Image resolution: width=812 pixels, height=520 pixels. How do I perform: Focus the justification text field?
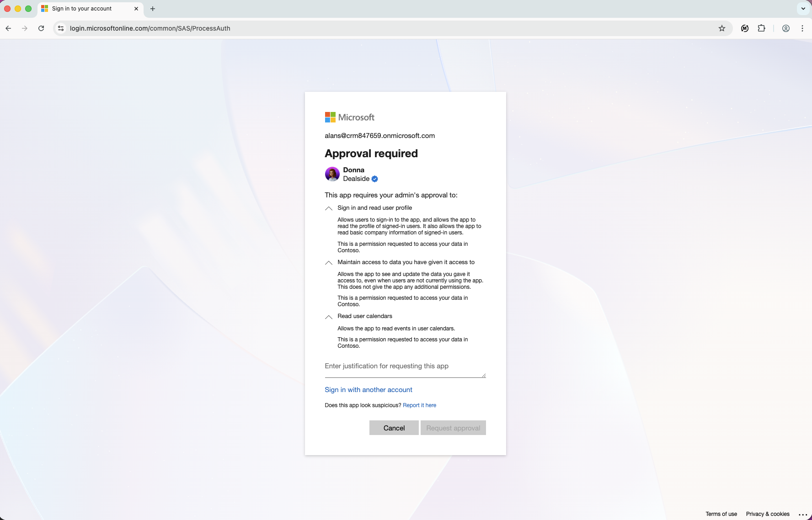pyautogui.click(x=405, y=369)
